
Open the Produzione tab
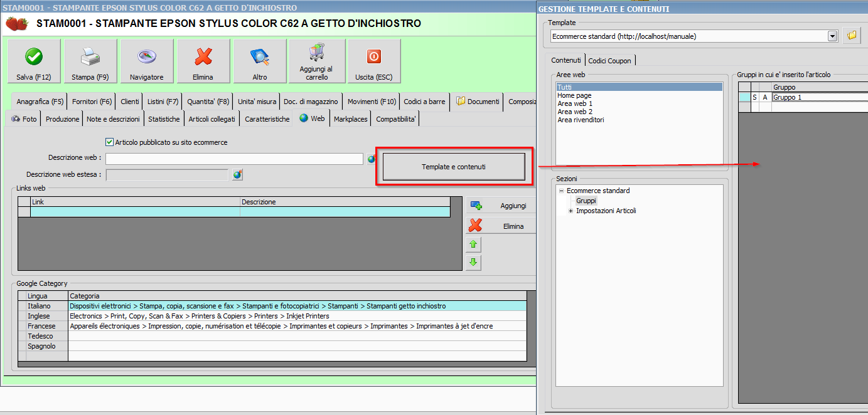coord(63,119)
